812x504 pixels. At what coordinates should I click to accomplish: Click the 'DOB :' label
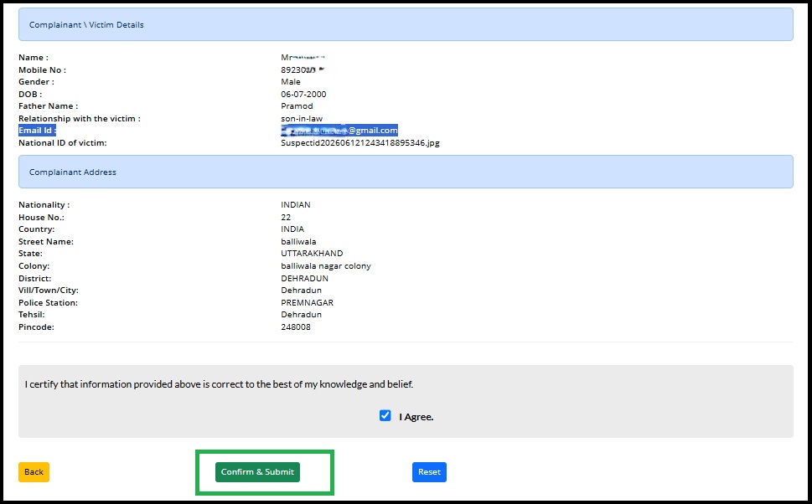(30, 94)
